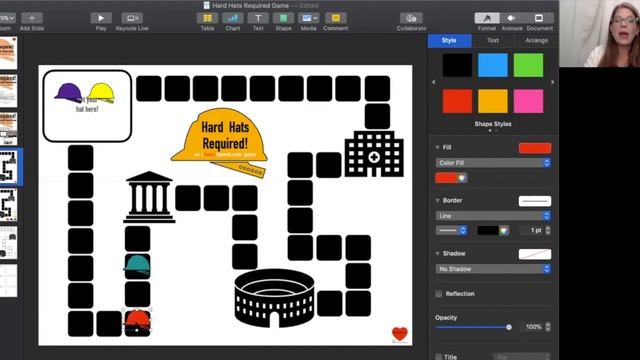The height and width of the screenshot is (360, 640).
Task: Select the hospital building icon
Action: [374, 154]
